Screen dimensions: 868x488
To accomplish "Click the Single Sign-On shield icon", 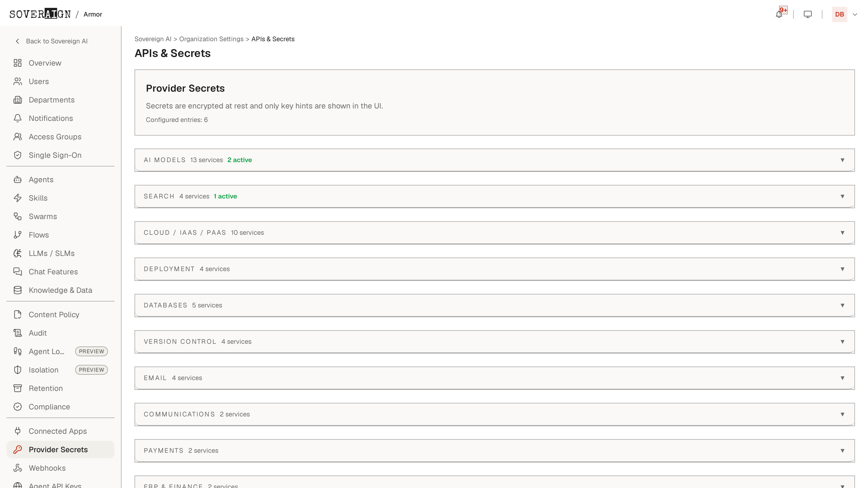I will pos(18,155).
